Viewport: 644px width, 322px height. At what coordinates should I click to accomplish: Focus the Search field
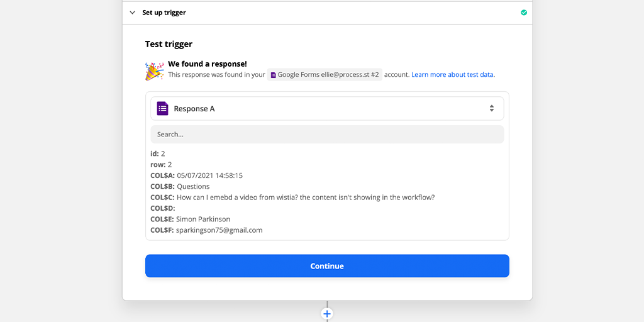coord(327,135)
